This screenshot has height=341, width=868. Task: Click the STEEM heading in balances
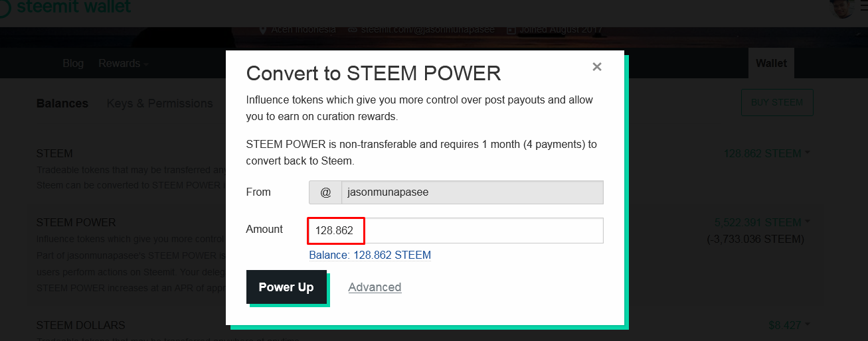coord(54,153)
